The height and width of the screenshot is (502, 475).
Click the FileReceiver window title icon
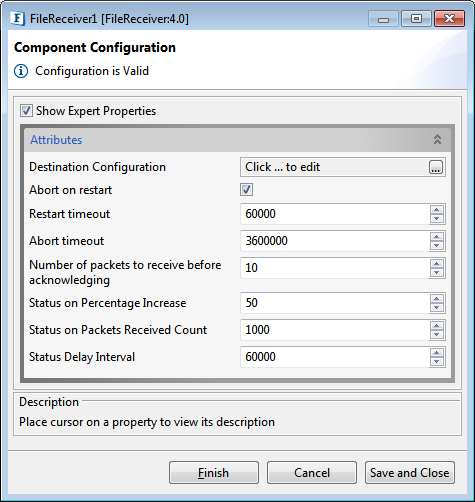coord(18,18)
